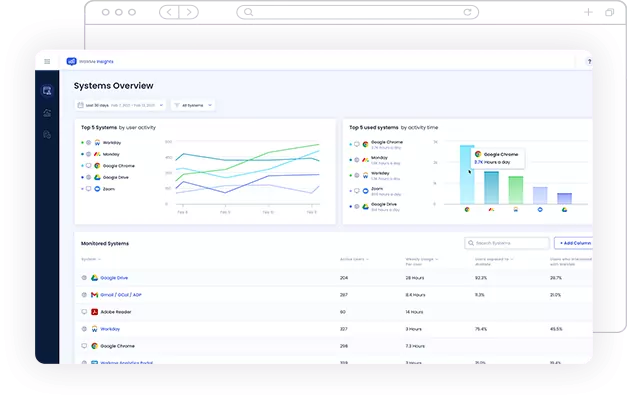Click the Workday green bar in activity chart
The height and width of the screenshot is (399, 628).
click(x=516, y=190)
